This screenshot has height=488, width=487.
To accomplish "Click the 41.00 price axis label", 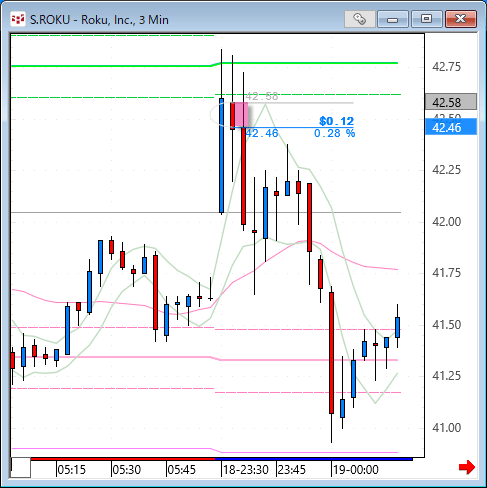I will (x=447, y=427).
